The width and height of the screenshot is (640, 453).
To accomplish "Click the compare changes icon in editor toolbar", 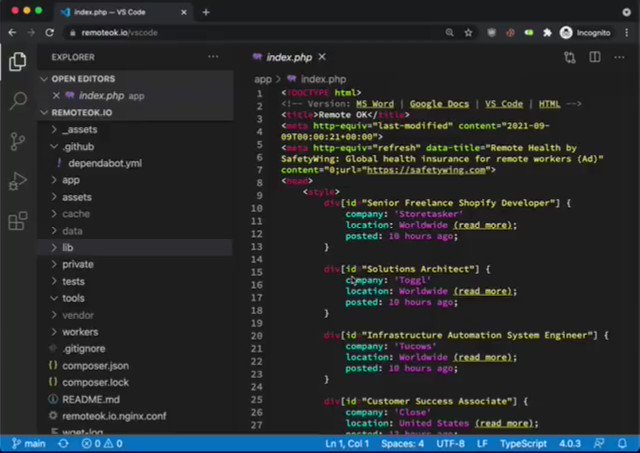I will click(x=570, y=57).
